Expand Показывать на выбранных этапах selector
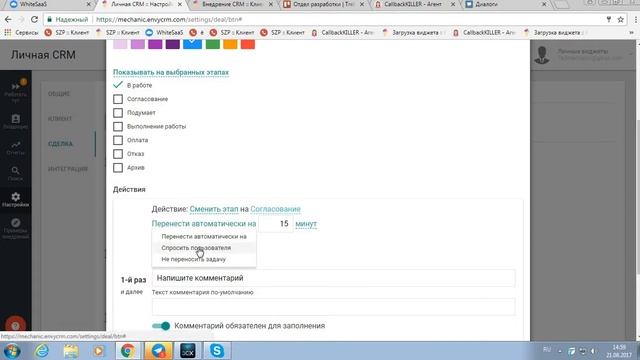 [x=171, y=72]
